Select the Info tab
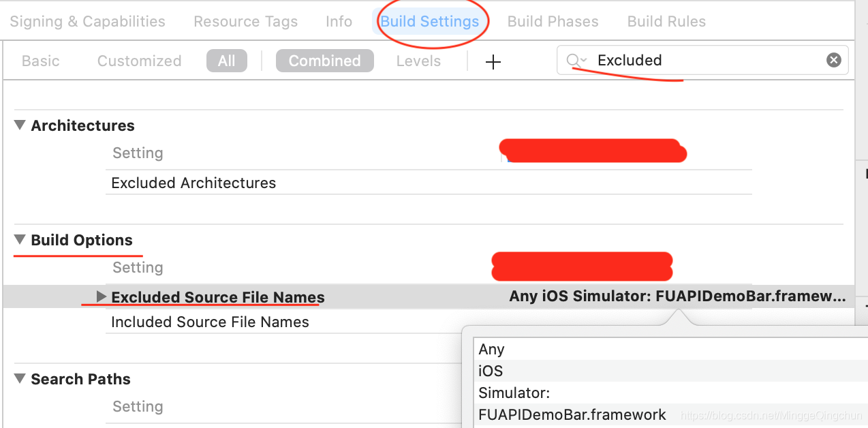Viewport: 868px width, 428px height. [x=339, y=22]
